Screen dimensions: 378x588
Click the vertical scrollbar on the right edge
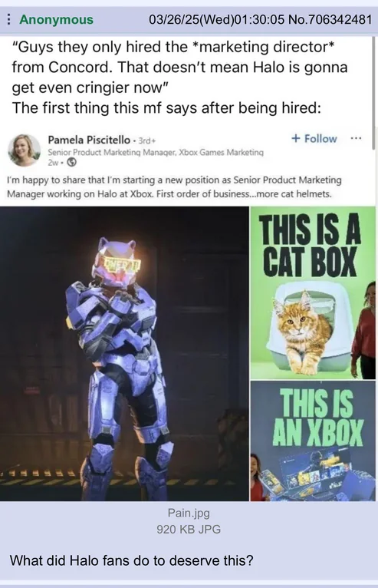click(373, 93)
